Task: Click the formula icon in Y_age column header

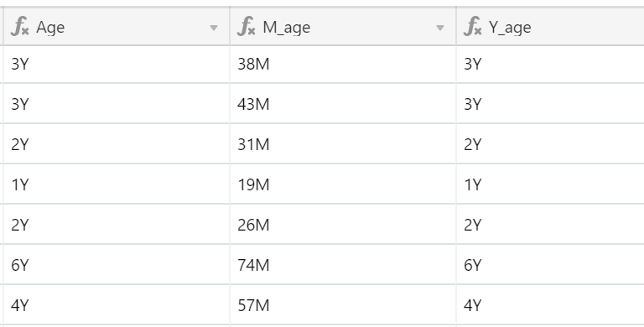Action: (x=472, y=27)
